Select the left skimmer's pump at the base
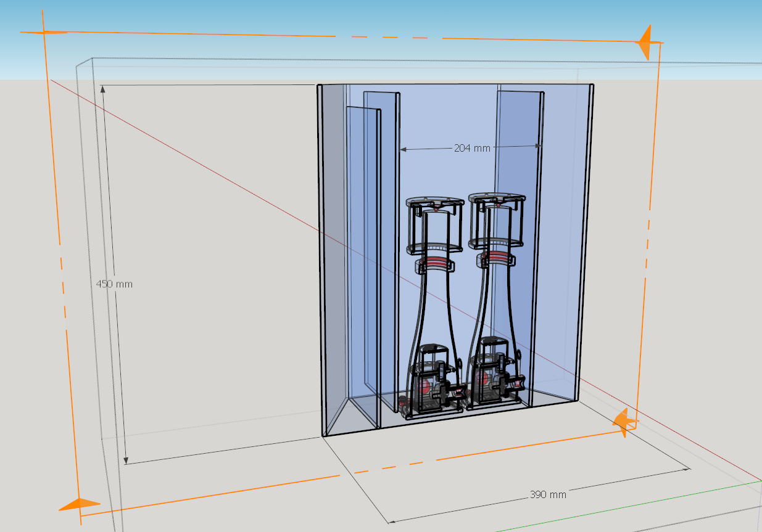Screen dimensions: 762x532 click(x=433, y=383)
